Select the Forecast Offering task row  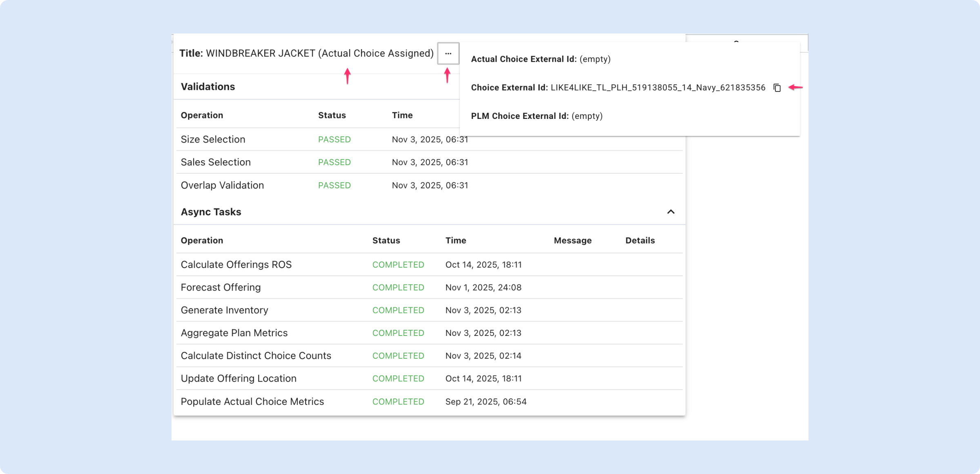(220, 288)
